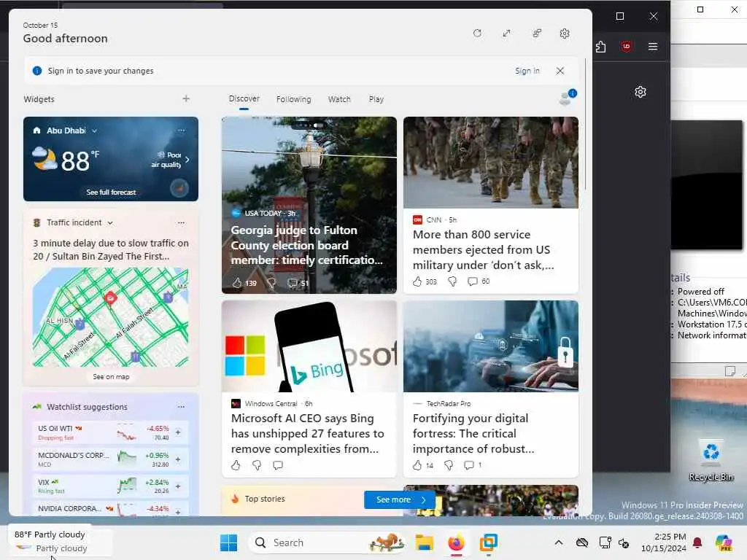This screenshot has height=560, width=747.
Task: Like the Georgia judge article
Action: 237,283
